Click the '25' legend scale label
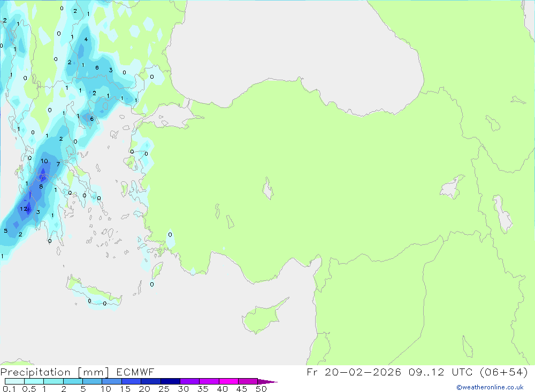This screenshot has width=535, height=392. [x=164, y=389]
